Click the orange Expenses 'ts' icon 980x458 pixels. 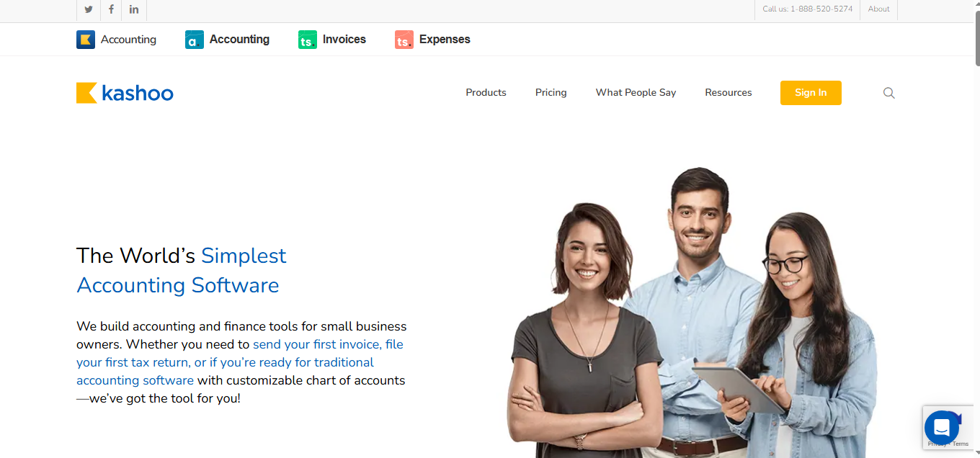404,40
